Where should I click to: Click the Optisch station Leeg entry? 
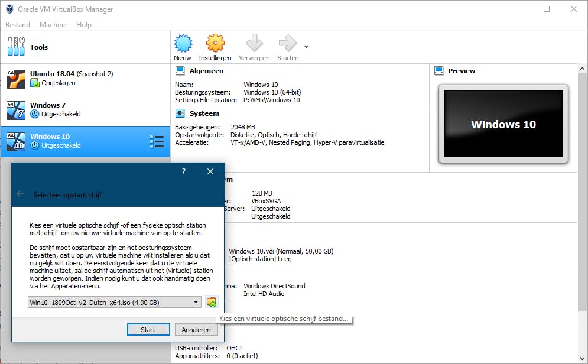(260, 259)
